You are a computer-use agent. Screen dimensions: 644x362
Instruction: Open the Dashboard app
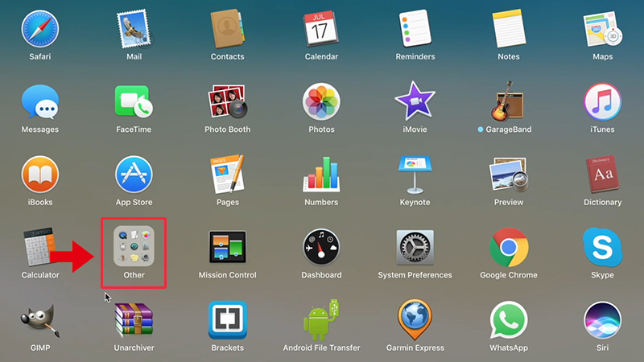[321, 247]
